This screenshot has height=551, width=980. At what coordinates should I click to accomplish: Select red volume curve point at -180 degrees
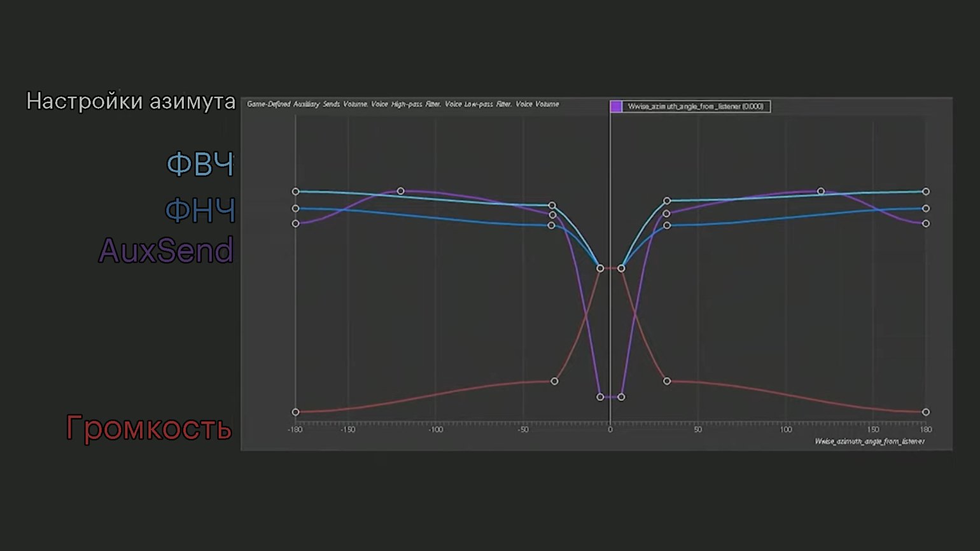(x=295, y=412)
